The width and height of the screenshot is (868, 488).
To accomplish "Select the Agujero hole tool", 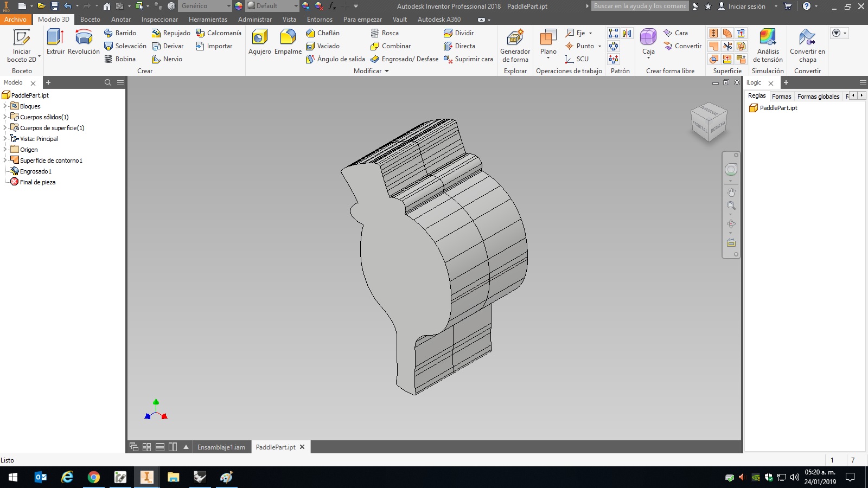I will click(x=259, y=42).
